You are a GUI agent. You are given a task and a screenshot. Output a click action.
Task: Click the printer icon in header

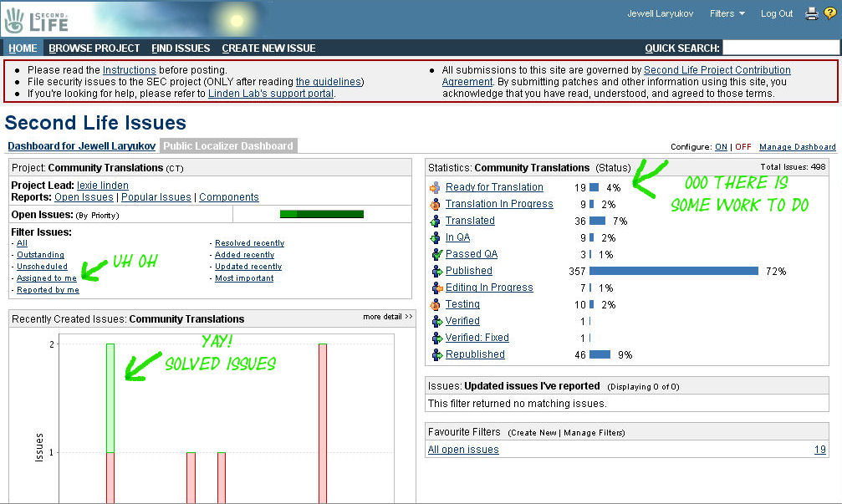[811, 13]
